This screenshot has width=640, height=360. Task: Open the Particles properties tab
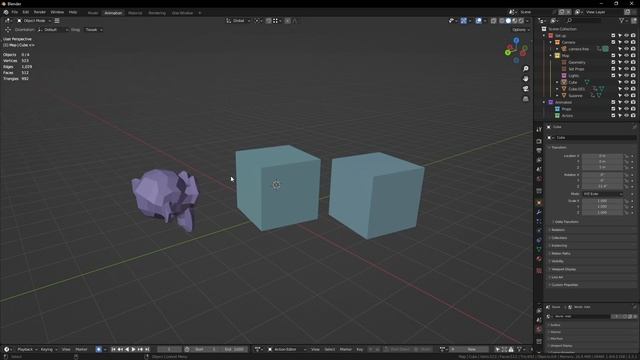point(539,221)
